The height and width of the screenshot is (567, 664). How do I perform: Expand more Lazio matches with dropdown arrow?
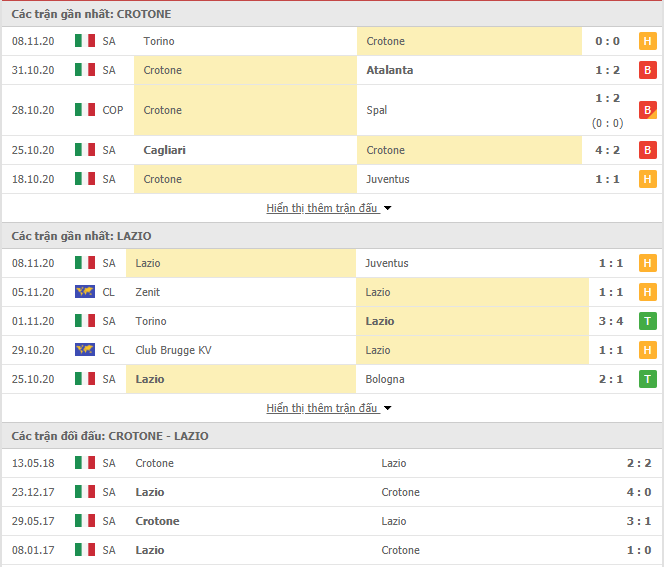tap(387, 408)
